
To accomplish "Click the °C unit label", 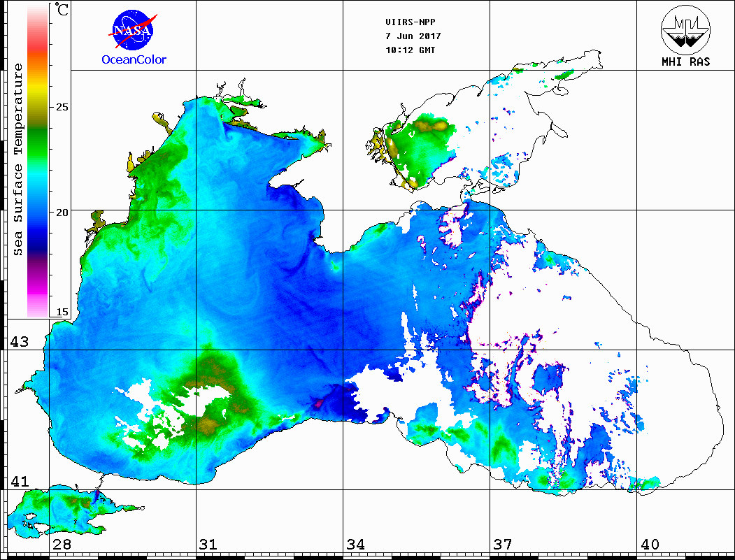I will [x=62, y=9].
